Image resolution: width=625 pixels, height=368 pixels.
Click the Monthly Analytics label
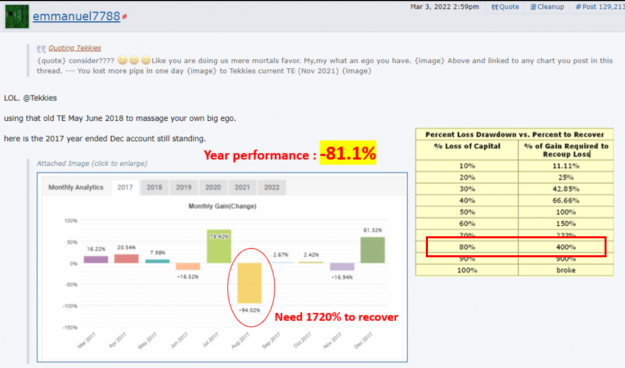(x=76, y=187)
